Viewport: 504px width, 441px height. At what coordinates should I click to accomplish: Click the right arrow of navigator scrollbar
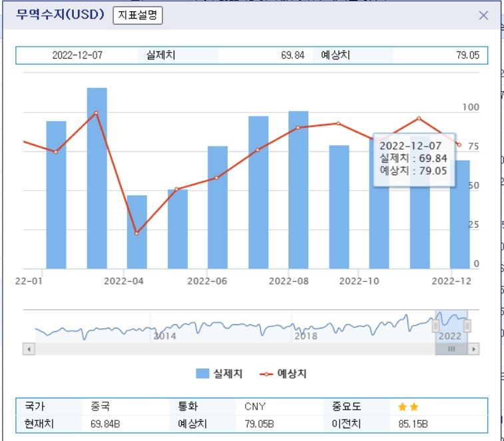pos(473,348)
